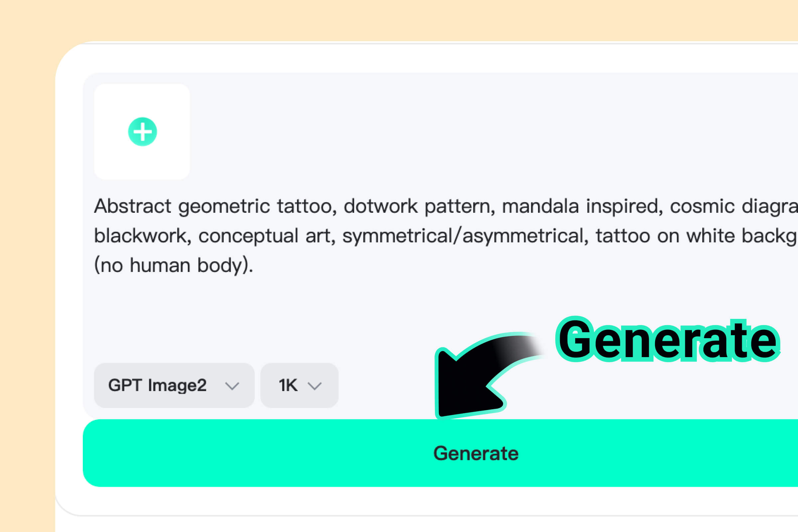Click the chevron icon beside GPT Image2
Viewport: 798px width, 532px height.
coord(232,386)
